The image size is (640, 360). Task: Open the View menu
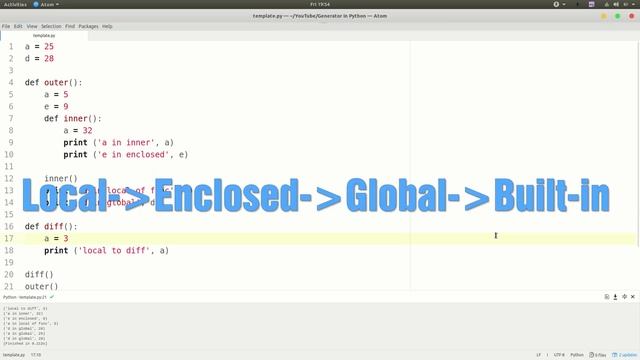click(32, 26)
